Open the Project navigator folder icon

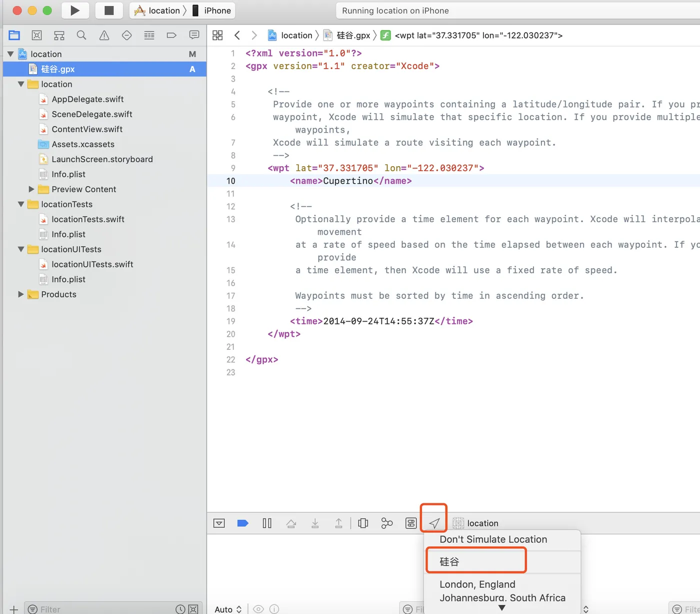14,35
